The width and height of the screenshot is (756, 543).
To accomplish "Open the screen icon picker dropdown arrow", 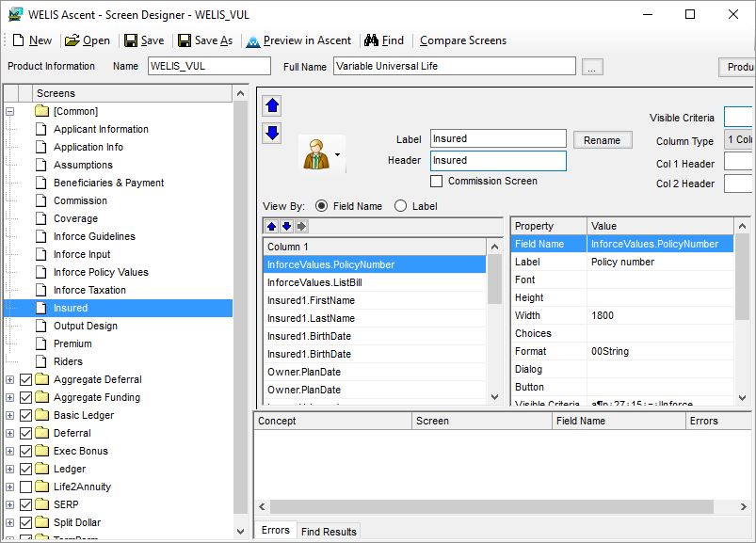I will point(337,153).
